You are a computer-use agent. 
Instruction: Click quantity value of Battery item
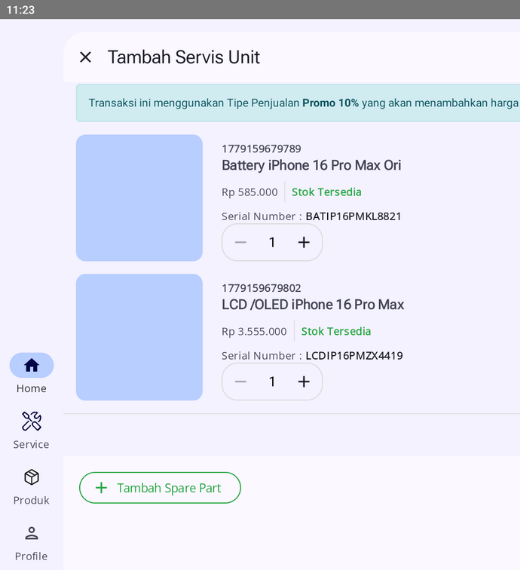tap(272, 242)
